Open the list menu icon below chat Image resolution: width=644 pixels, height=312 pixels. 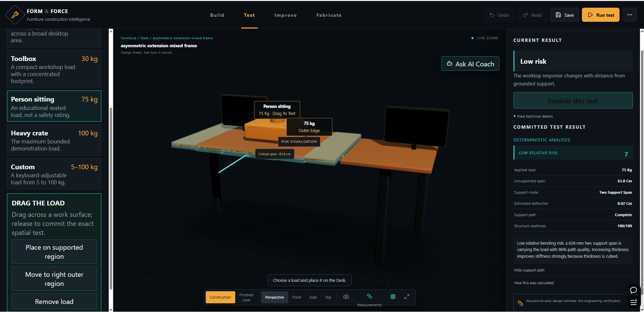click(634, 302)
